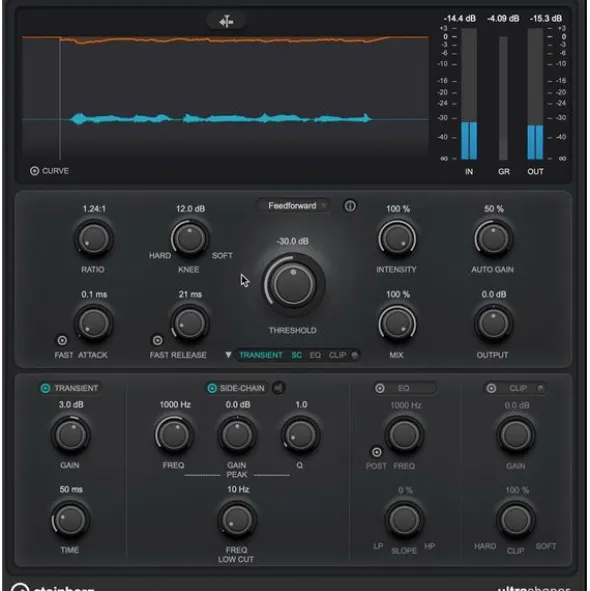The width and height of the screenshot is (590, 591).
Task: Click the EQ SLOPE knob
Action: coord(404,520)
